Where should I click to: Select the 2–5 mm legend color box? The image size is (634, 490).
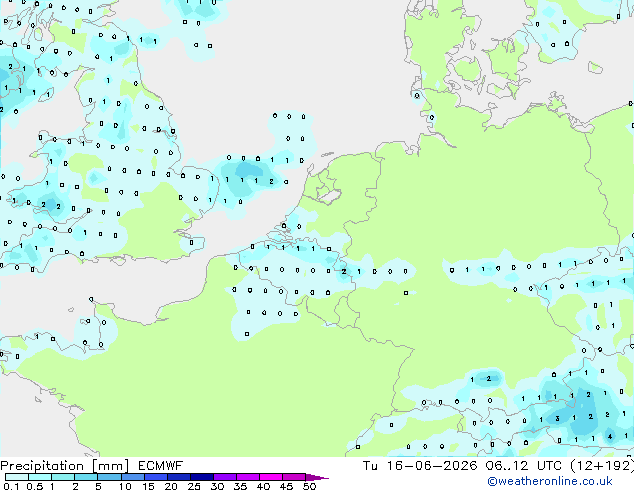click(x=86, y=477)
